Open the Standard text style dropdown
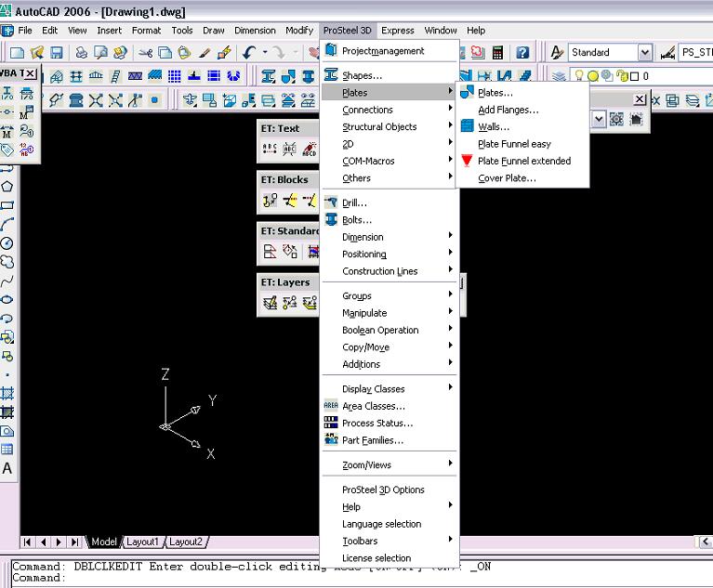The image size is (713, 588). (x=645, y=53)
